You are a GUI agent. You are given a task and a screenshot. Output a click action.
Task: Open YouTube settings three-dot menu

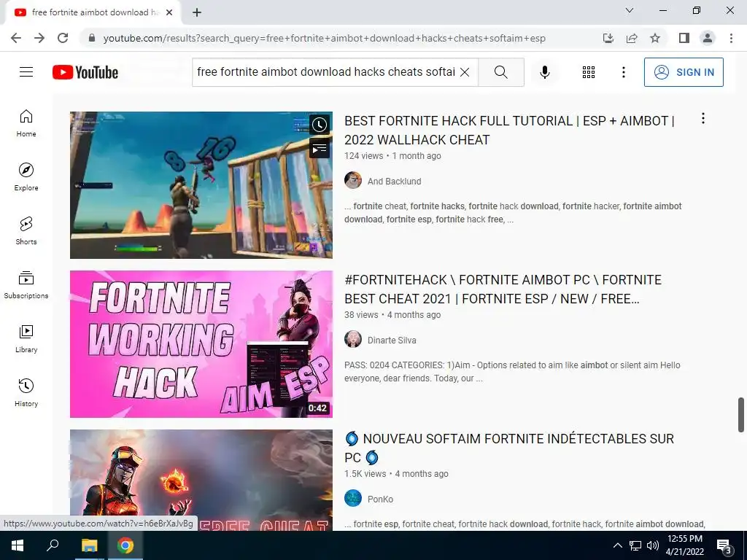coord(623,72)
